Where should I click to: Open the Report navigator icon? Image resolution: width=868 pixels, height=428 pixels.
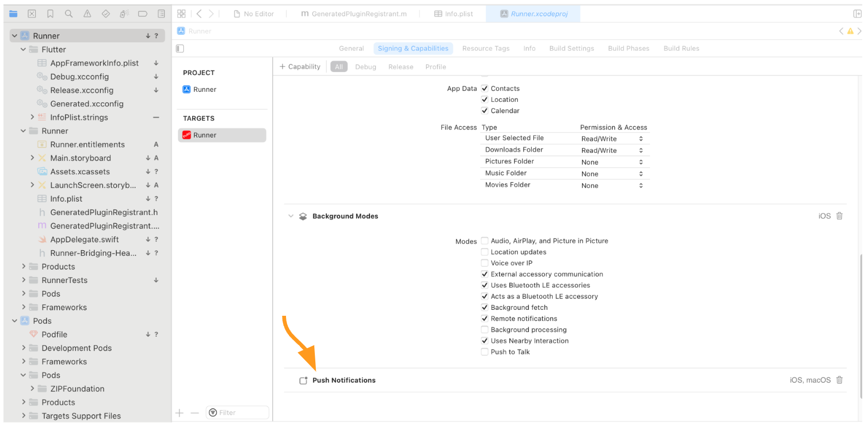[x=161, y=14]
